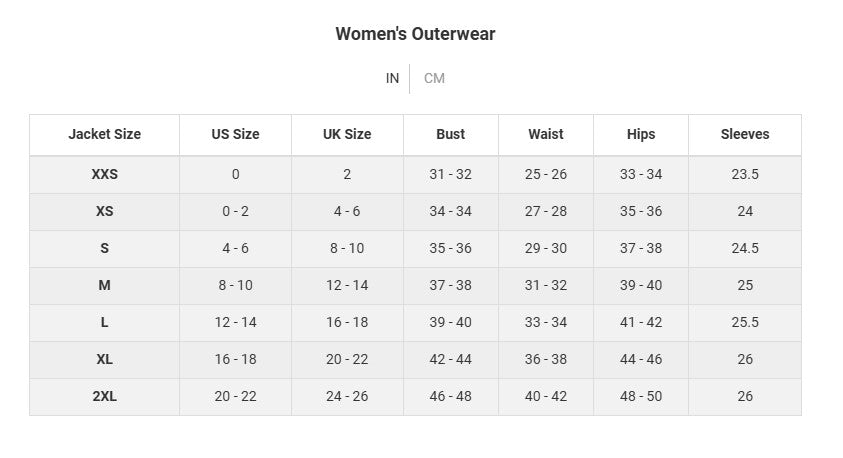
Task: Select the M jacket size row
Action: [x=104, y=285]
